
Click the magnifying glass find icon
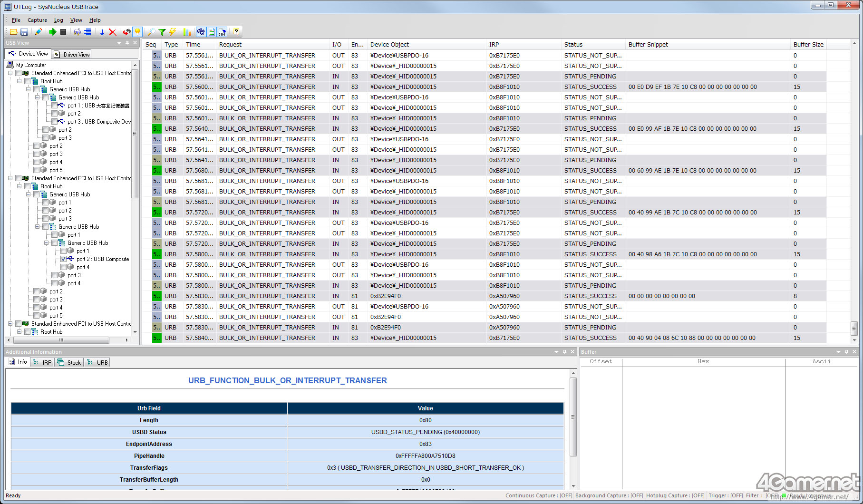[151, 32]
